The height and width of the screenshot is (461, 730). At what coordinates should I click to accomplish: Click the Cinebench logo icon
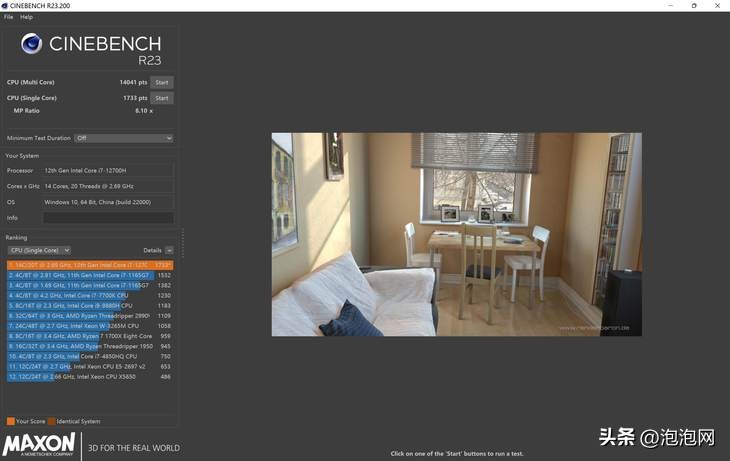click(31, 44)
